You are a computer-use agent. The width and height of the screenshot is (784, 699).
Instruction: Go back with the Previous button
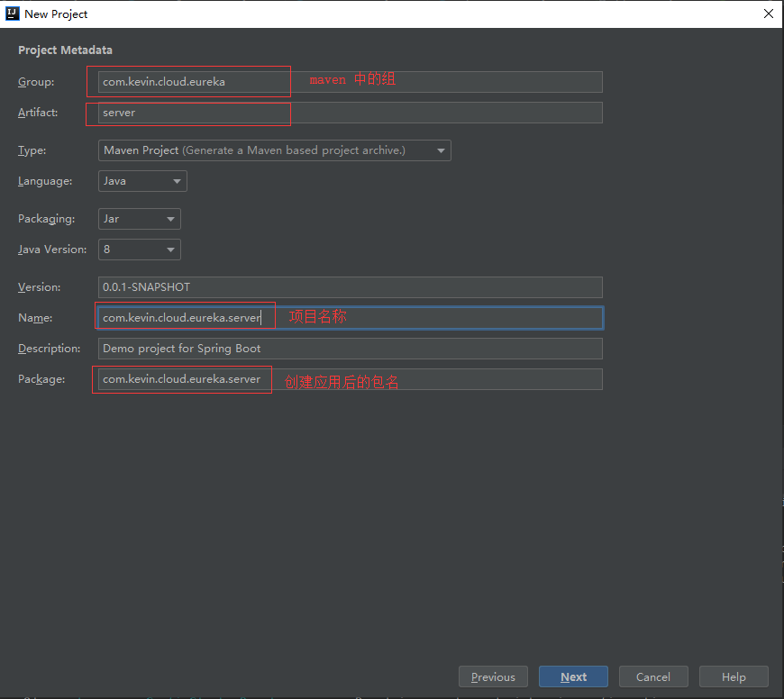click(493, 676)
